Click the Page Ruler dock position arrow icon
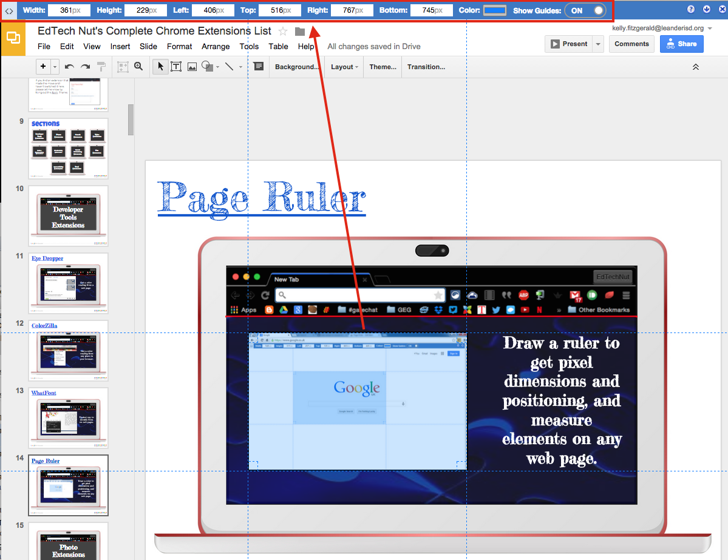Viewport: 728px width, 560px height. click(707, 9)
